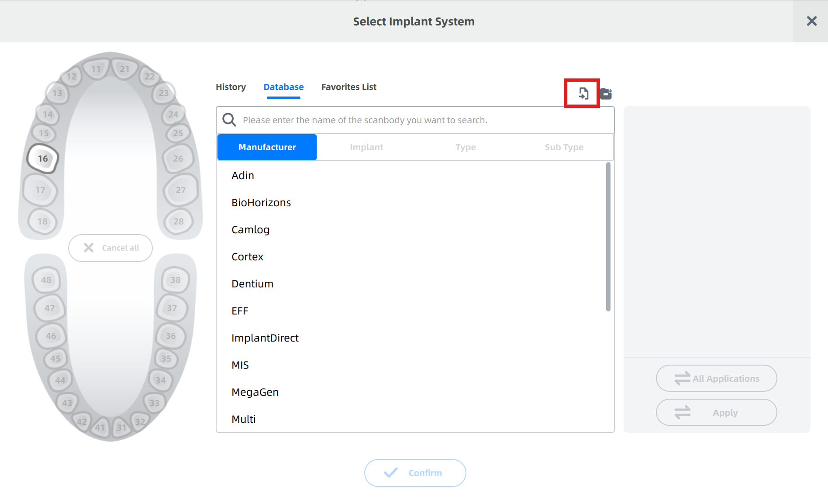
Task: Select tooth 36 on the lower arch
Action: (171, 336)
